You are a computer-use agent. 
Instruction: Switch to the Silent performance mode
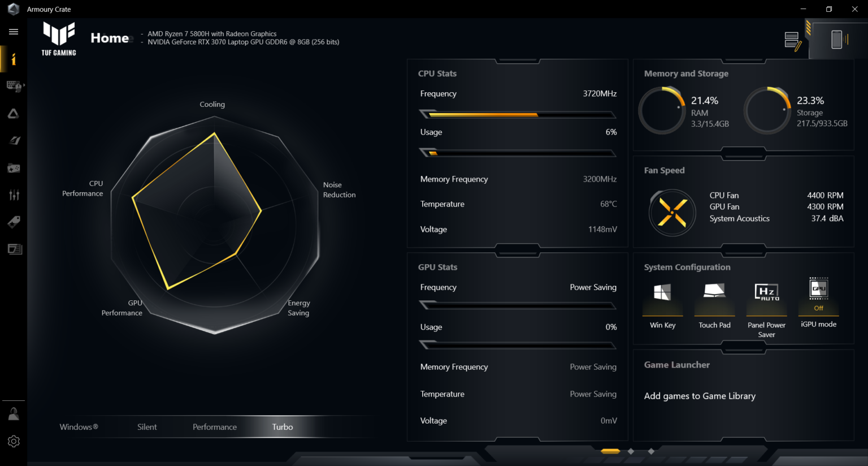click(147, 426)
